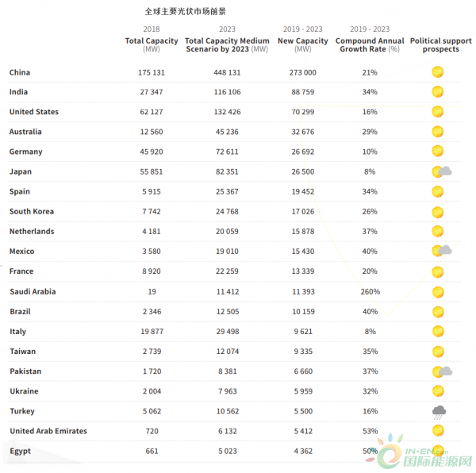The height and width of the screenshot is (473, 476).
Task: Click the New Capacity column header
Action: tap(302, 41)
